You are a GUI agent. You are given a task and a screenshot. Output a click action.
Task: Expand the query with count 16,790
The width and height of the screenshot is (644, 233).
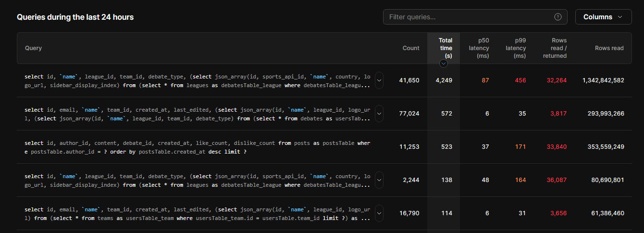pos(379,213)
